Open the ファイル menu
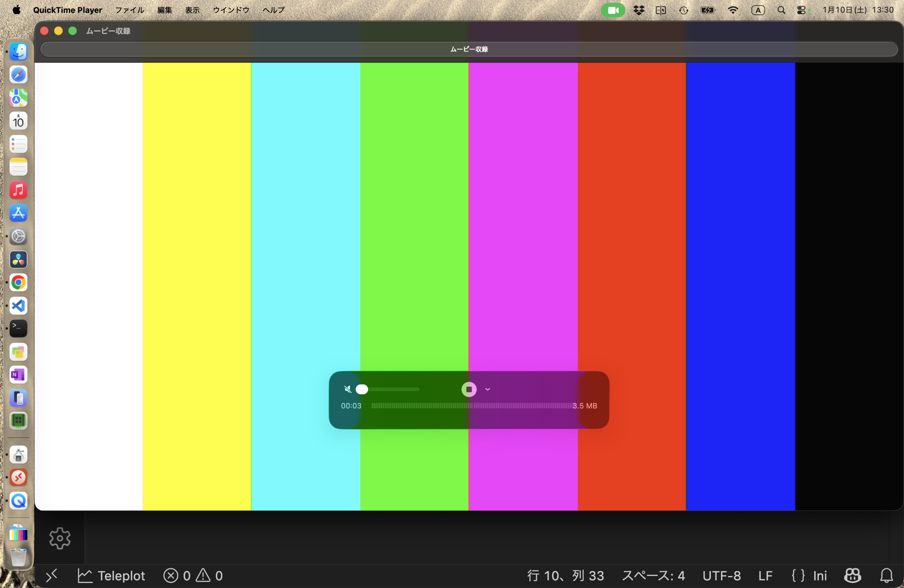 tap(130, 10)
